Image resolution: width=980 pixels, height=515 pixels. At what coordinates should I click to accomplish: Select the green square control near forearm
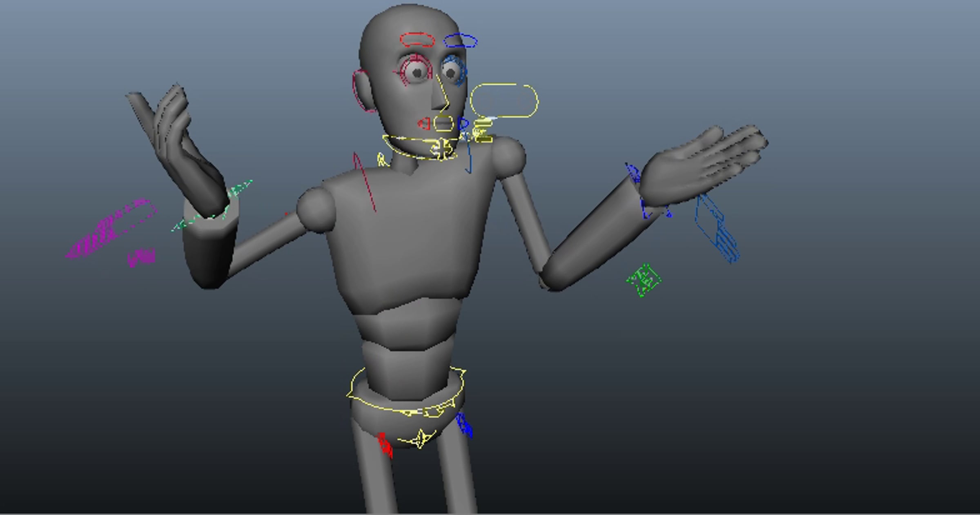coord(644,280)
